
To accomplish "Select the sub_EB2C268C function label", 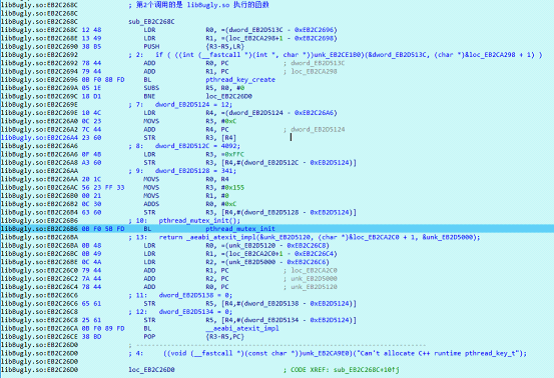I will (x=152, y=22).
